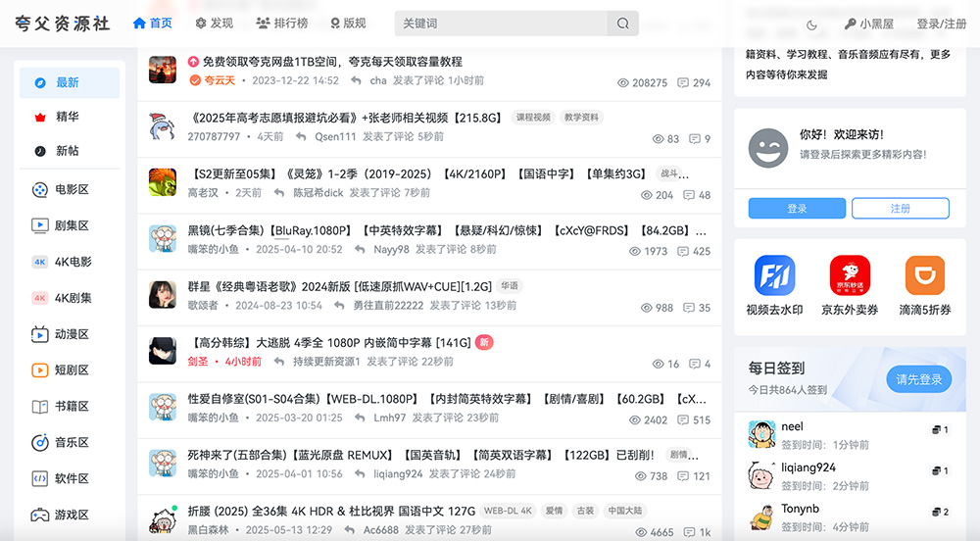Viewport: 980px width, 541px height.
Task: Click the 爱情 tag on 折腰 post
Action: (x=554, y=511)
